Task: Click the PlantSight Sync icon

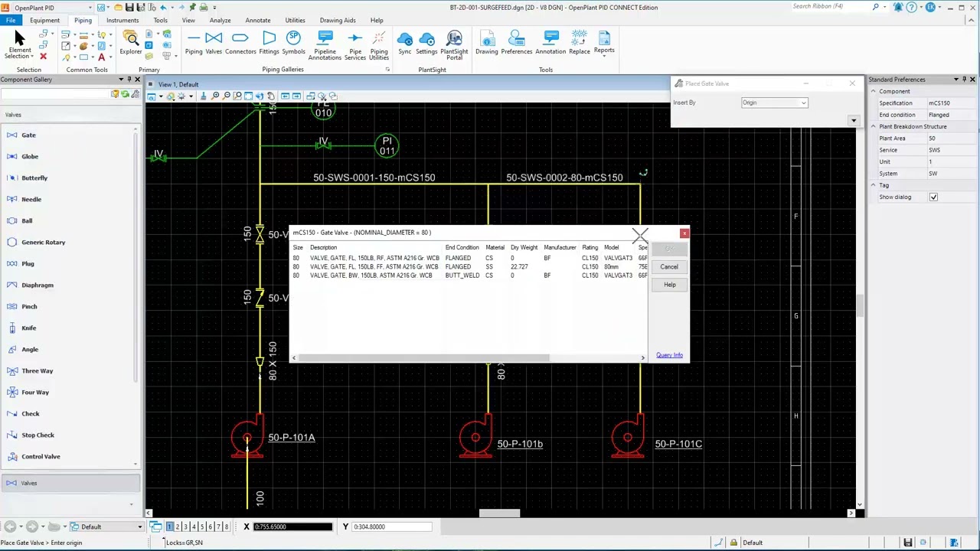Action: point(405,43)
